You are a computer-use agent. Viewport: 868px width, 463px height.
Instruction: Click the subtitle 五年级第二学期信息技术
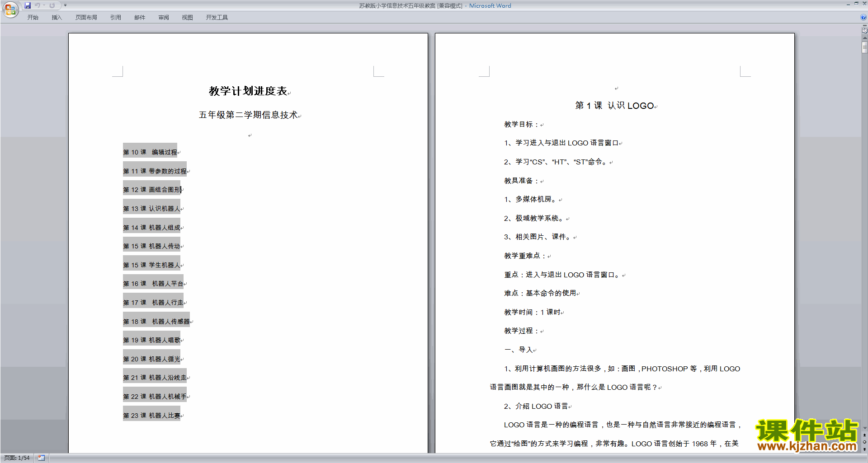[248, 115]
